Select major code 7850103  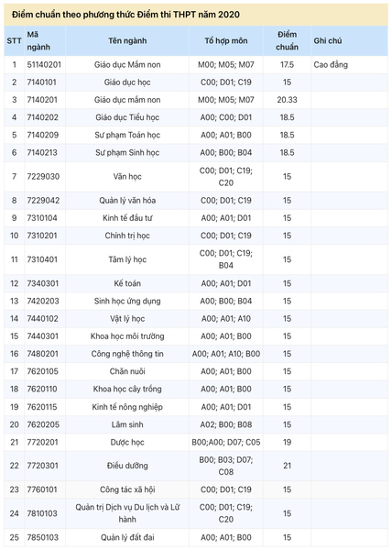pyautogui.click(x=42, y=537)
